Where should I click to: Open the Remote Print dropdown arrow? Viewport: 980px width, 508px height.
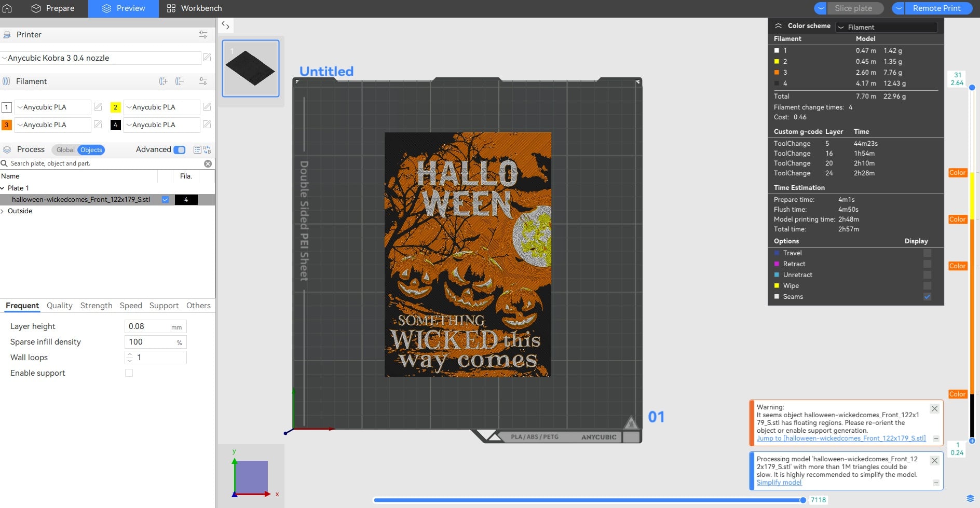899,8
